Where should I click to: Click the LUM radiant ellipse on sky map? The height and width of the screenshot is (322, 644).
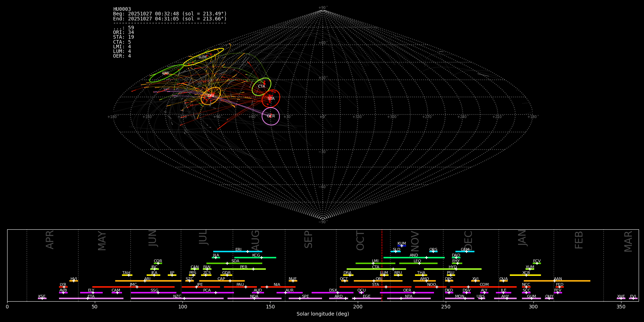click(203, 57)
